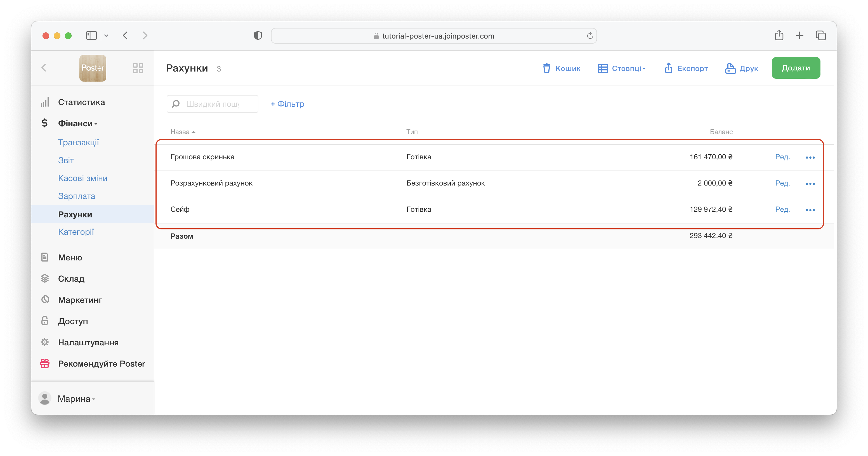
Task: Select the Грошова скринька account name
Action: tap(202, 157)
